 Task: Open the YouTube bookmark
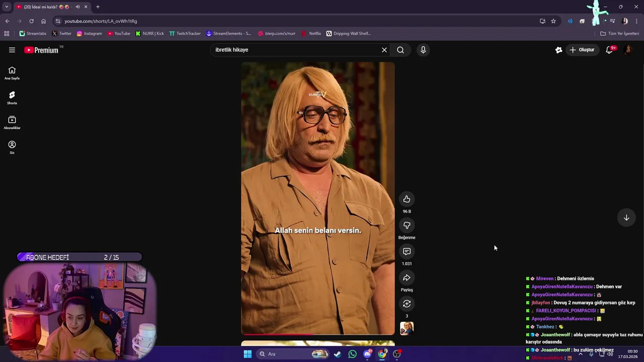pyautogui.click(x=119, y=34)
